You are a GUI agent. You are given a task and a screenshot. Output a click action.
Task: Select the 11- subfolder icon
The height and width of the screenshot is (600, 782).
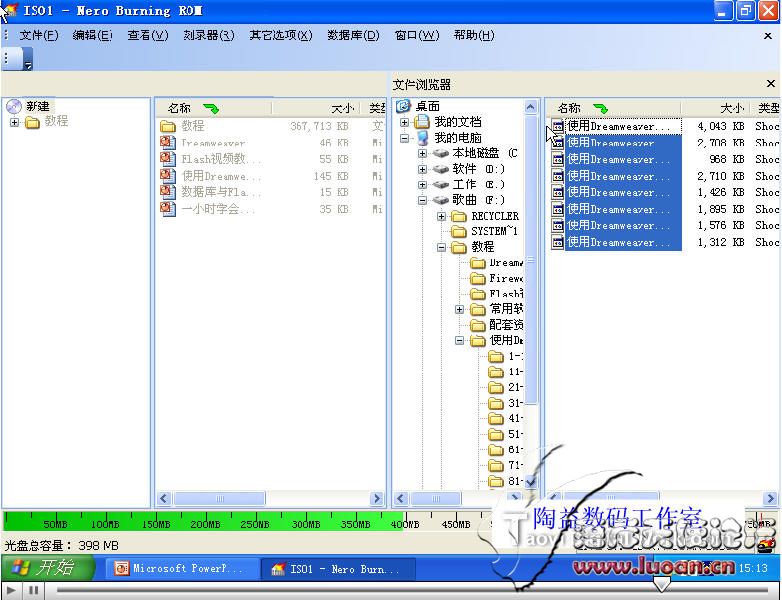click(496, 372)
